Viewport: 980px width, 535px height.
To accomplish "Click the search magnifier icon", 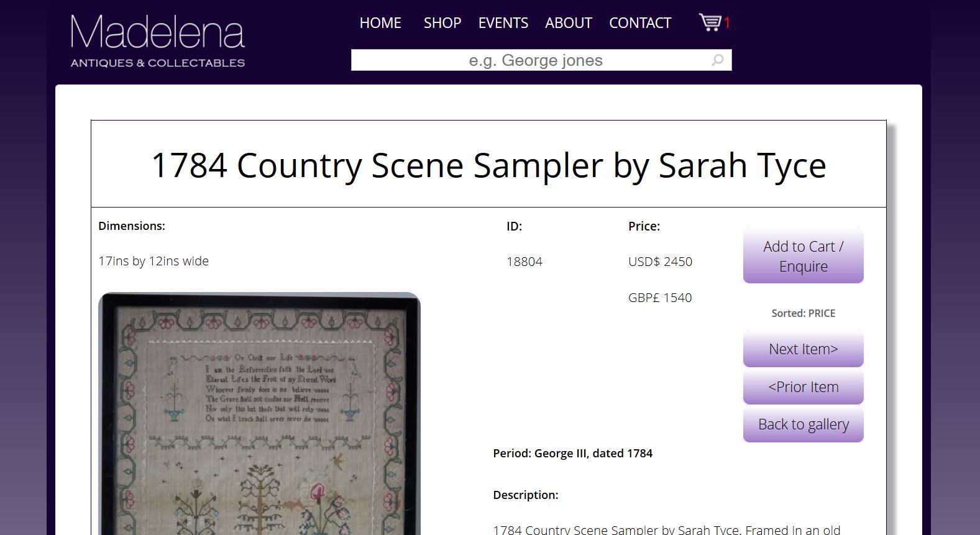I will coord(718,60).
